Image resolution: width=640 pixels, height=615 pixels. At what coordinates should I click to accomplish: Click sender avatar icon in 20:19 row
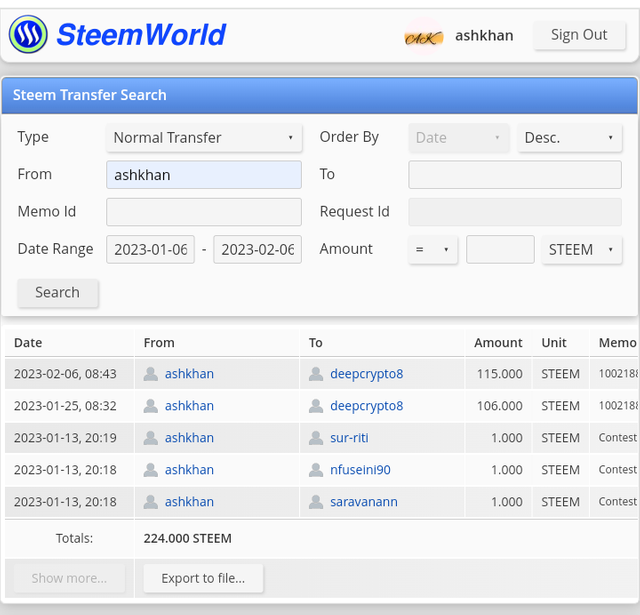pos(151,437)
